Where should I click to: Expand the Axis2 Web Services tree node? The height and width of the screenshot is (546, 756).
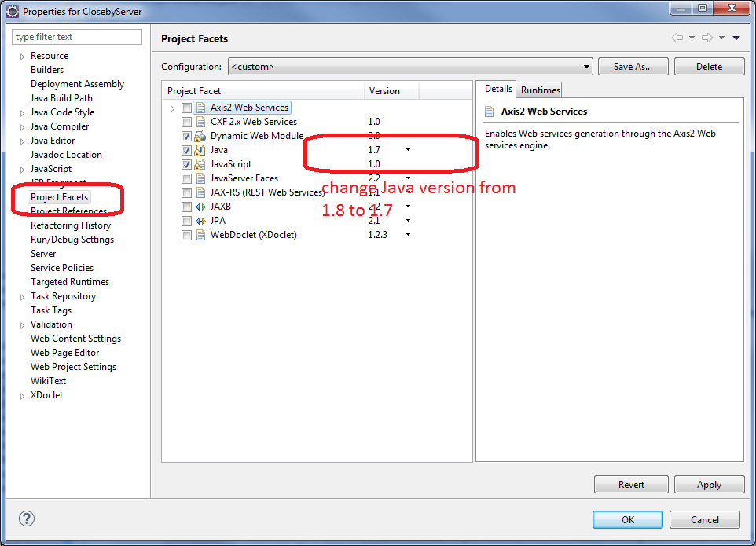click(x=173, y=108)
